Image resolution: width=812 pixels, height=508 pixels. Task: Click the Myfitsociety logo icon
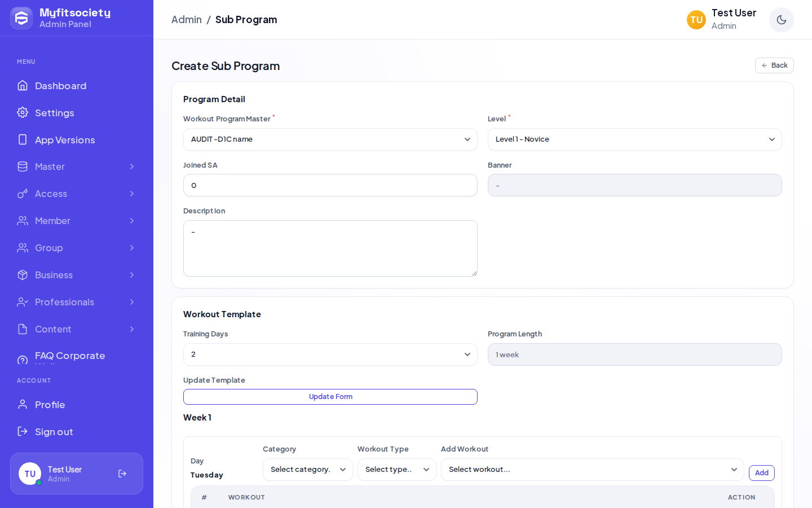(21, 18)
